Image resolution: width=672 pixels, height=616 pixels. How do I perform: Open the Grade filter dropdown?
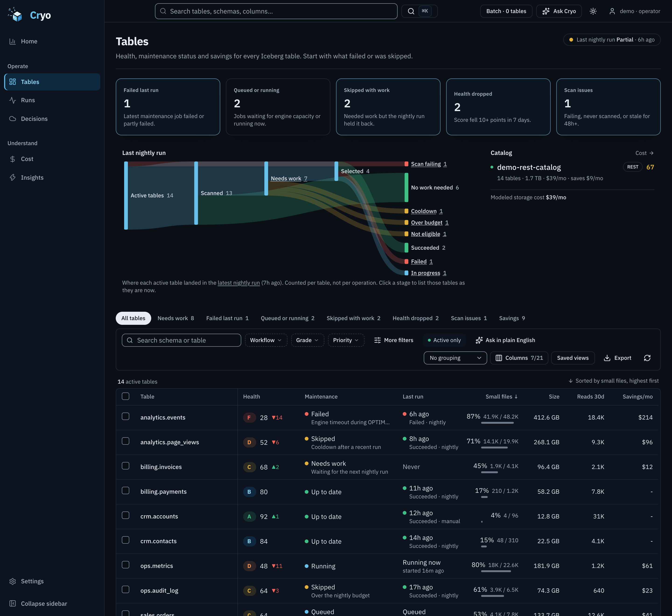[307, 340]
